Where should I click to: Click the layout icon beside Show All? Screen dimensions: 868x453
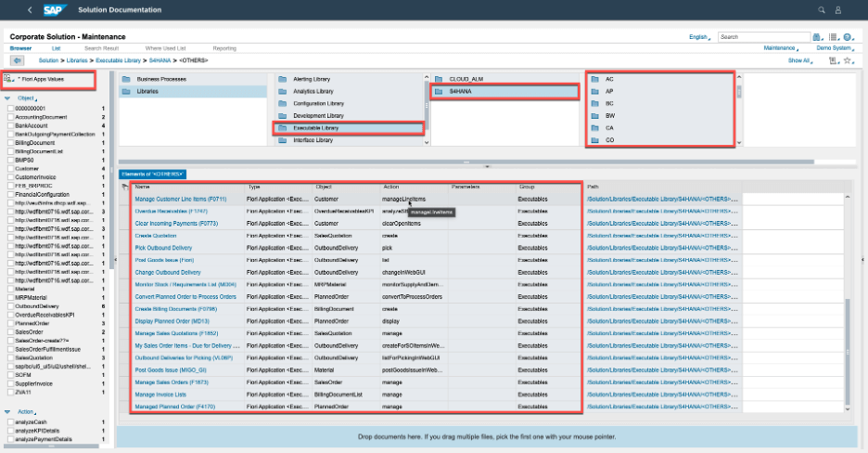pyautogui.click(x=832, y=60)
